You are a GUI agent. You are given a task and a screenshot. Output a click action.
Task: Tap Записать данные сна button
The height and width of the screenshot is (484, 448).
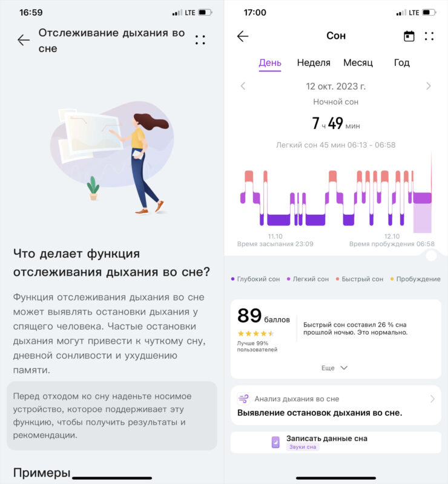click(x=327, y=439)
